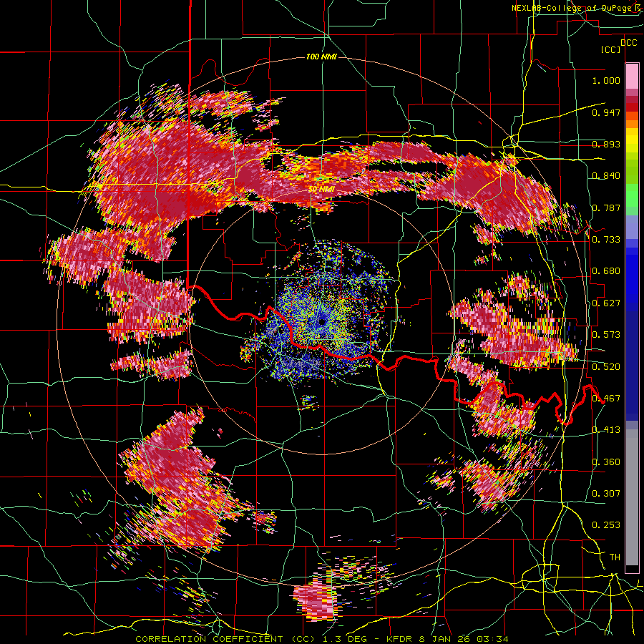Click the 0.520 legend value
The image size is (644, 644).
point(606,367)
